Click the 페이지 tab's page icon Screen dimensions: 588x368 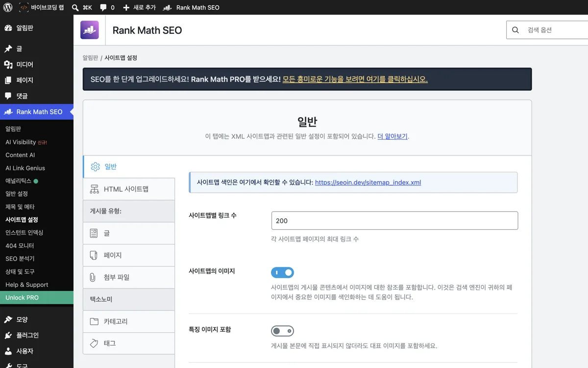[94, 255]
